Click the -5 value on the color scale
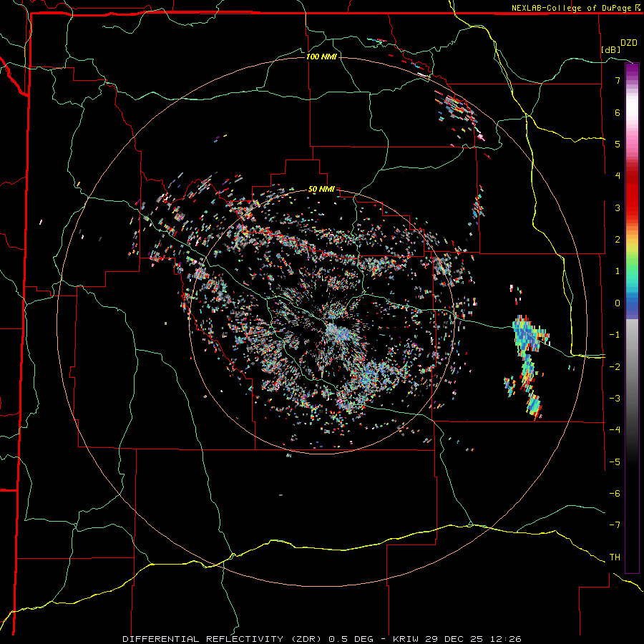The width and height of the screenshot is (644, 644). click(x=615, y=462)
